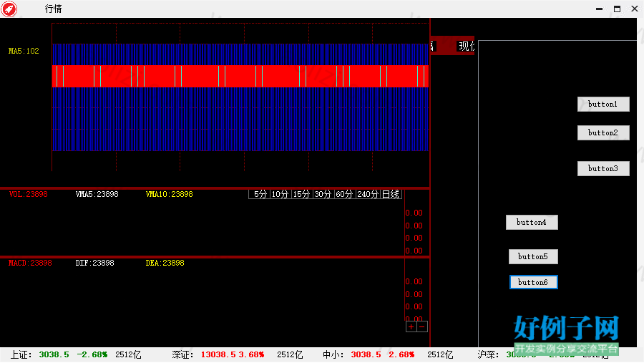Show the 日线 daily chart tab
The height and width of the screenshot is (363, 644).
point(391,194)
